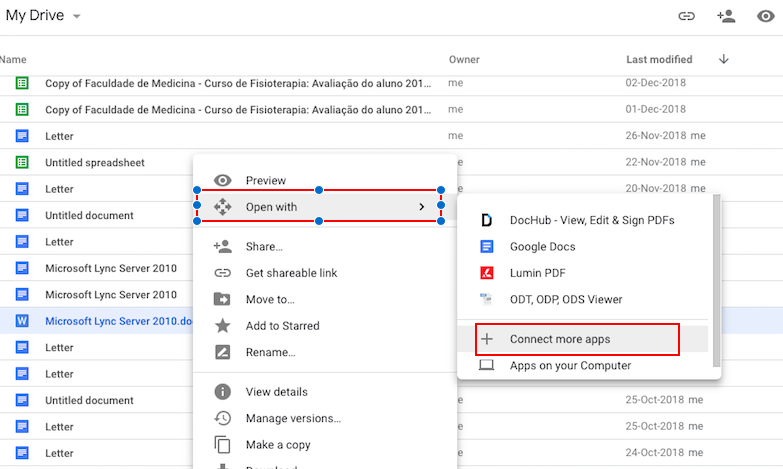This screenshot has width=783, height=469.
Task: Select Letter file modified 20-Nov-2018
Action: [x=59, y=189]
